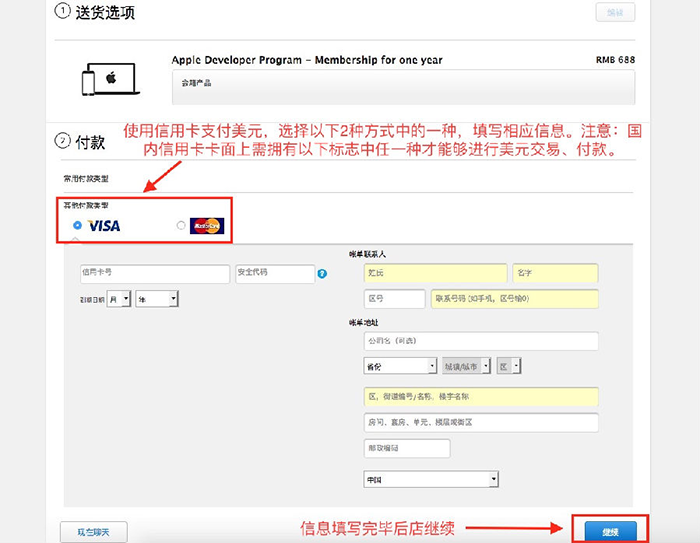Click the 现在聊天 chat now button

pos(93,531)
